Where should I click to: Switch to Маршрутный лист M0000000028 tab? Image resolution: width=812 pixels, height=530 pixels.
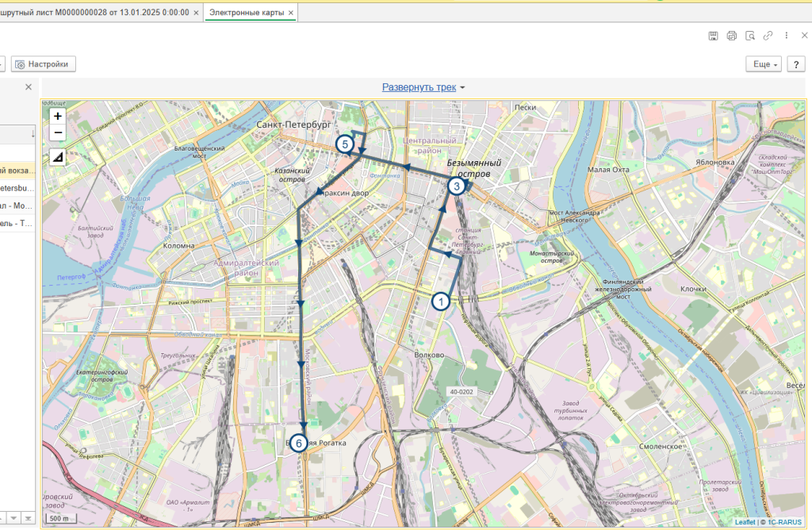pos(98,13)
